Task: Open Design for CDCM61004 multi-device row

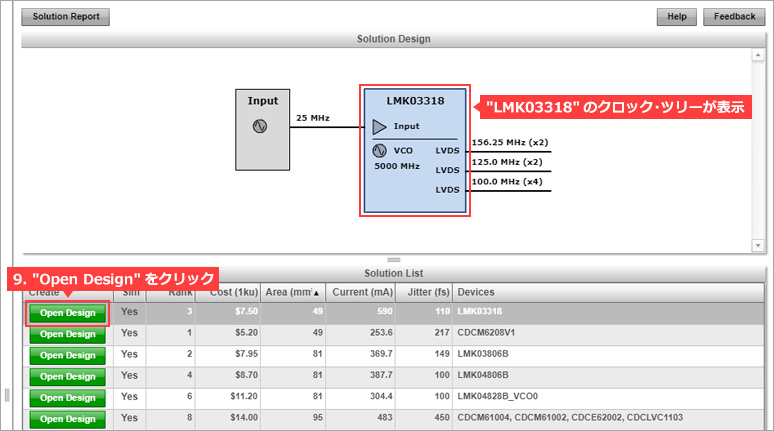Action: click(x=68, y=419)
